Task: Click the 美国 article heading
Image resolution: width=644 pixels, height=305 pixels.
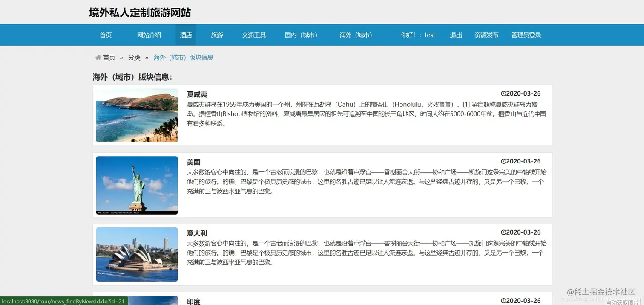Action: (x=194, y=162)
